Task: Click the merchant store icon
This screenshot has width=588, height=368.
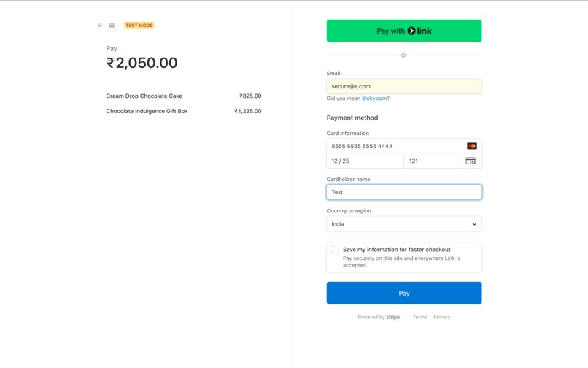Action: (112, 26)
